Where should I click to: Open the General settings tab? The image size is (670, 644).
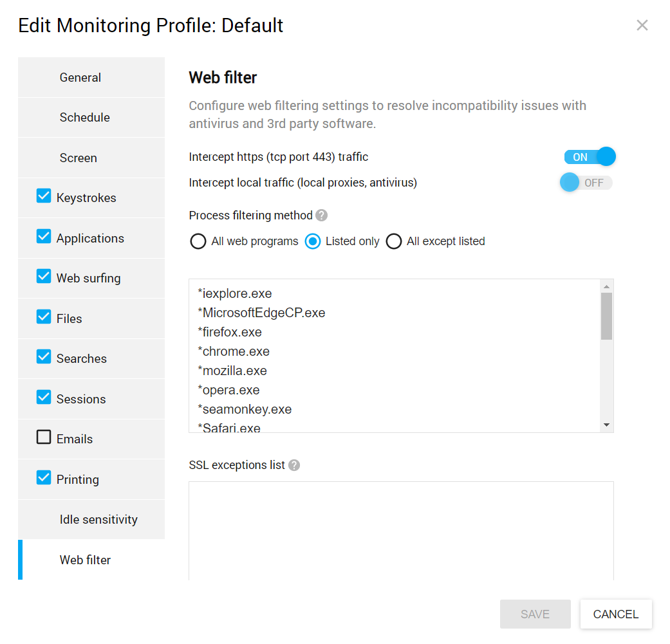tap(80, 78)
